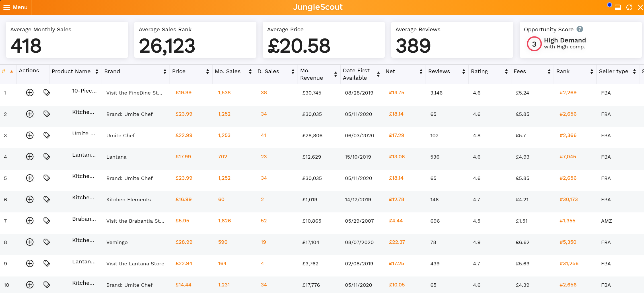Open rank #2,269 link in row 1

[568, 93]
